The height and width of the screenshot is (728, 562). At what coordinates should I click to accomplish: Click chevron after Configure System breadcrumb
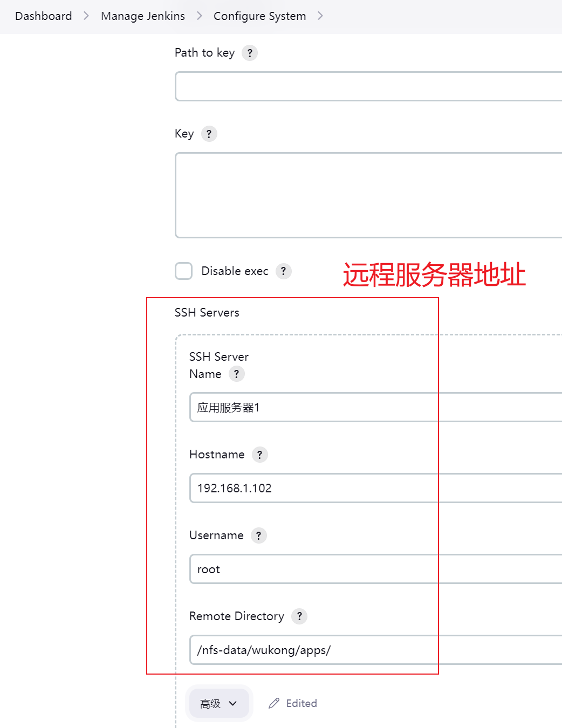(x=320, y=16)
